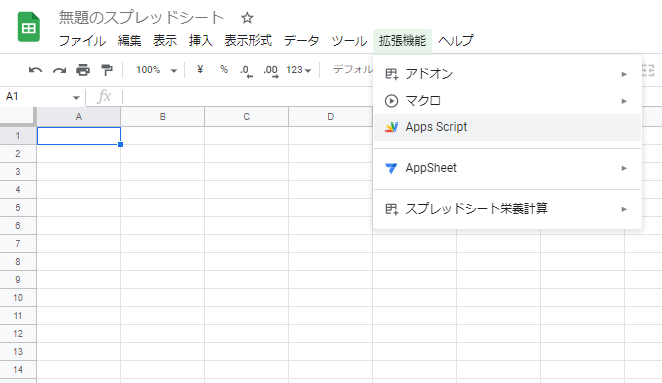Click the increase decimal places icon
Viewport: 662px width, 383px height.
pos(271,71)
